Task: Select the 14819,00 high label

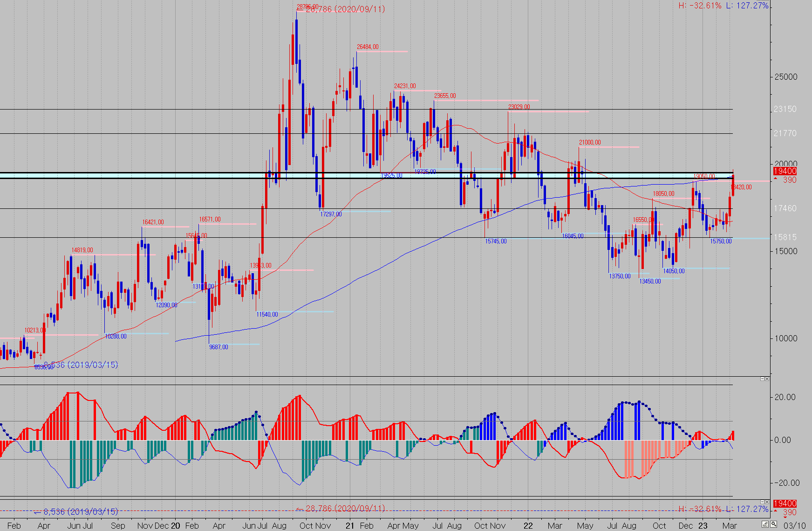Action: [x=82, y=250]
